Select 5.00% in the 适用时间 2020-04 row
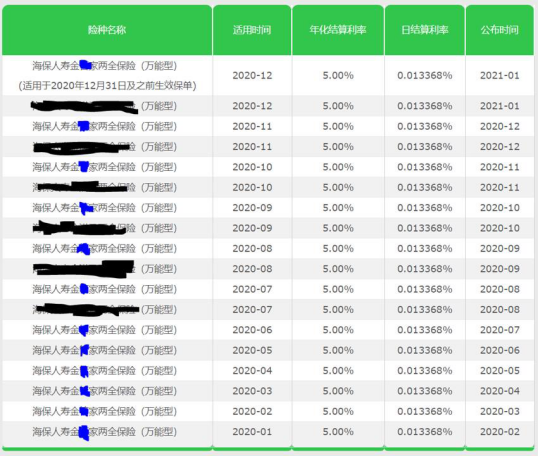The height and width of the screenshot is (456, 538). (338, 371)
